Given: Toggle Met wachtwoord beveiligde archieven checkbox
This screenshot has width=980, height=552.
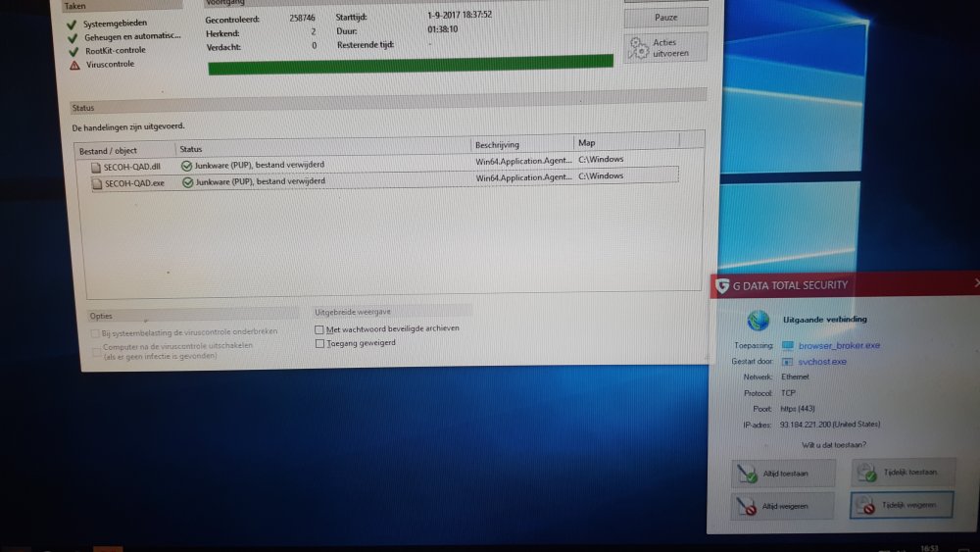Looking at the screenshot, I should pos(319,329).
